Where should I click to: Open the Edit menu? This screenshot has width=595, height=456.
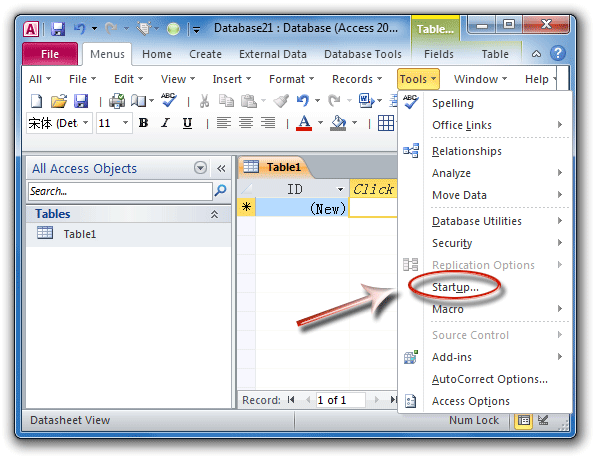click(128, 79)
